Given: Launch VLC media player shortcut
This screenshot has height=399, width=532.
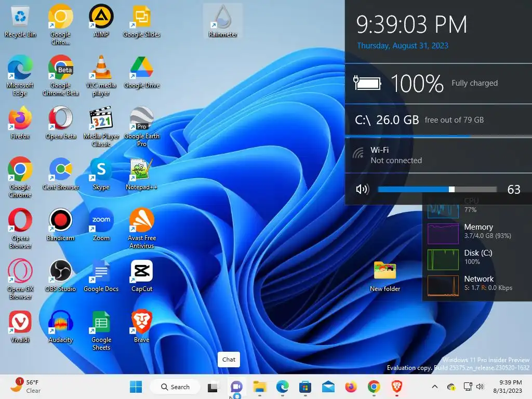Looking at the screenshot, I should click(101, 76).
